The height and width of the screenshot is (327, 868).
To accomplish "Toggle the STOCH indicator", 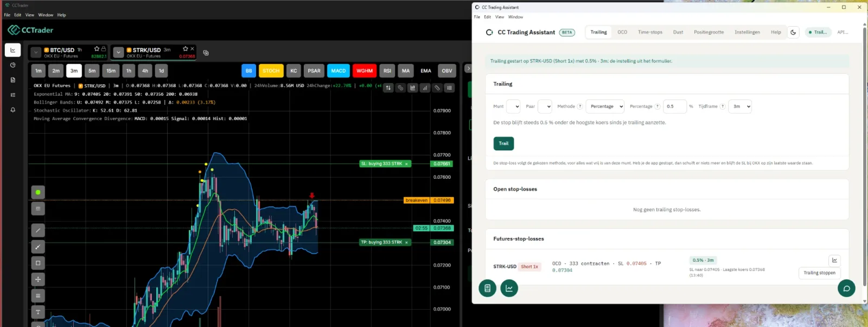I will 271,71.
